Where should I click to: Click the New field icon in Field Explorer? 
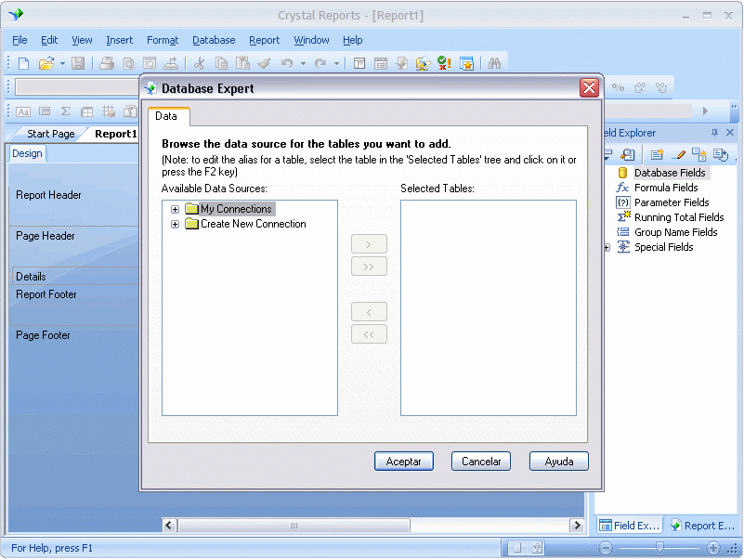click(x=658, y=155)
